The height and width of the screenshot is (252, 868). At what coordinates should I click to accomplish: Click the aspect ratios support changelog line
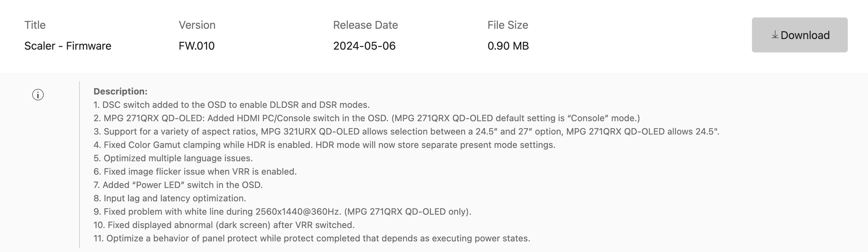pyautogui.click(x=407, y=131)
